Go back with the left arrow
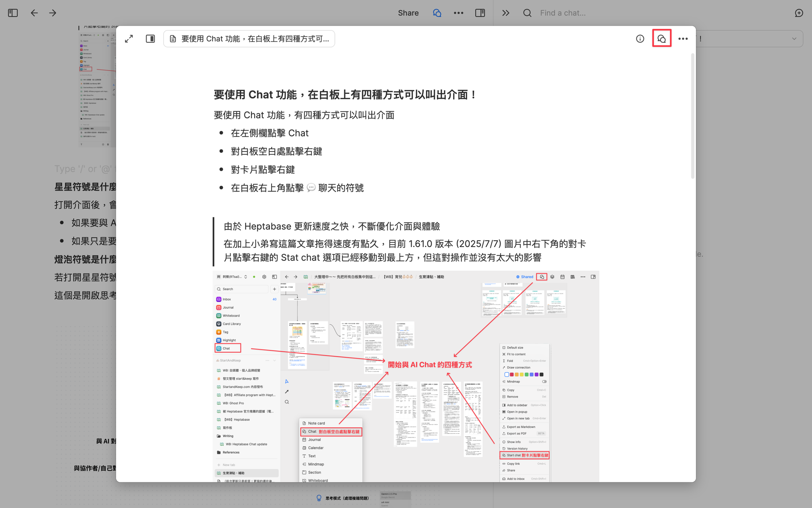The width and height of the screenshot is (812, 508). (34, 13)
